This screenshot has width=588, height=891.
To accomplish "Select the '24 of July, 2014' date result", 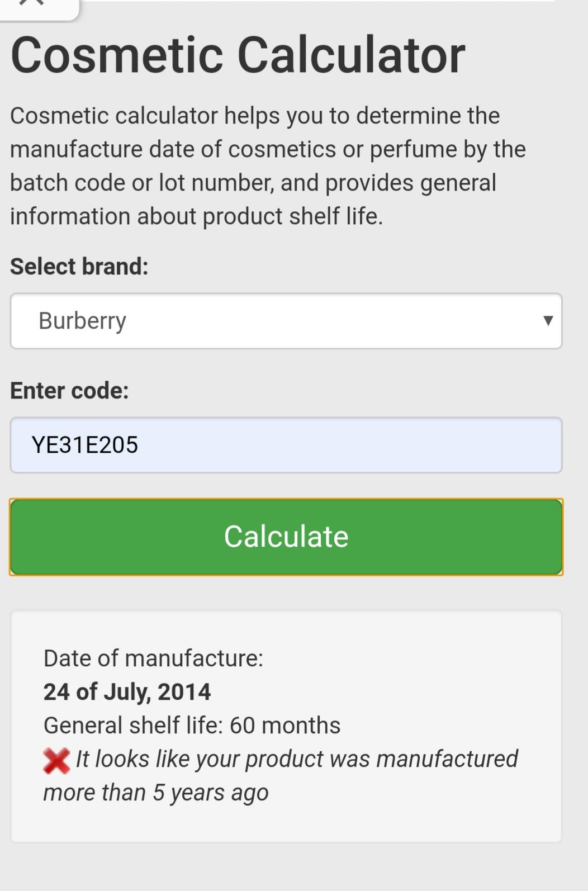I will pyautogui.click(x=127, y=691).
